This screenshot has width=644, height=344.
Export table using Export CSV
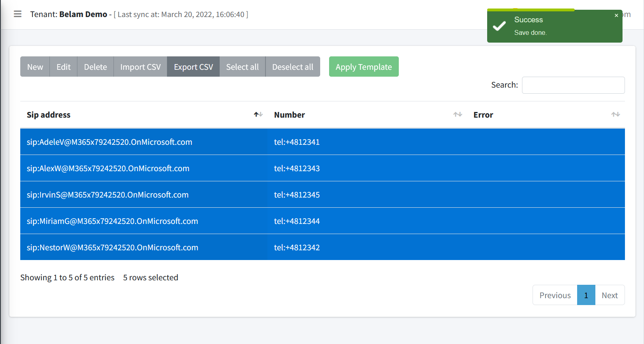point(193,67)
